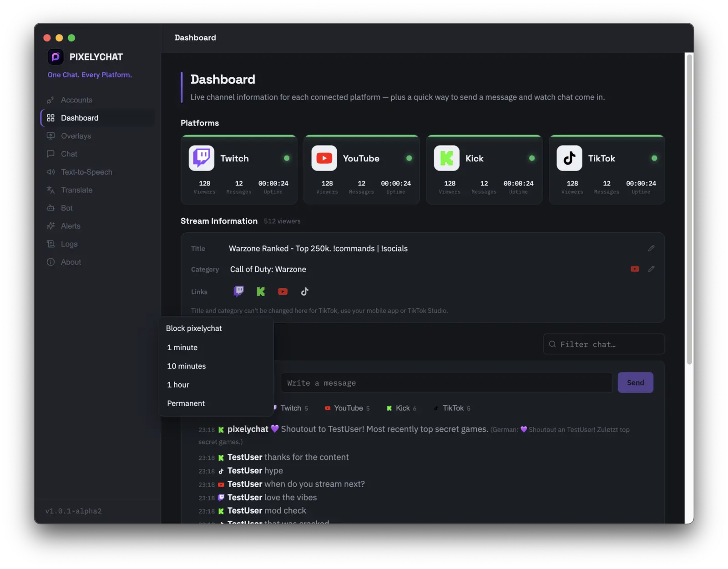Click the Twitch platform logo
This screenshot has height=569, width=728.
click(202, 158)
